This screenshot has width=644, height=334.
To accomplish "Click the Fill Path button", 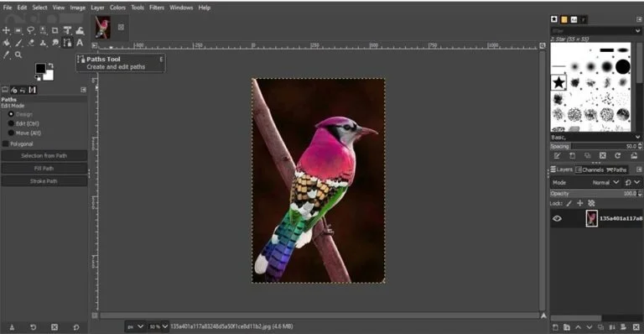I will [x=44, y=169].
